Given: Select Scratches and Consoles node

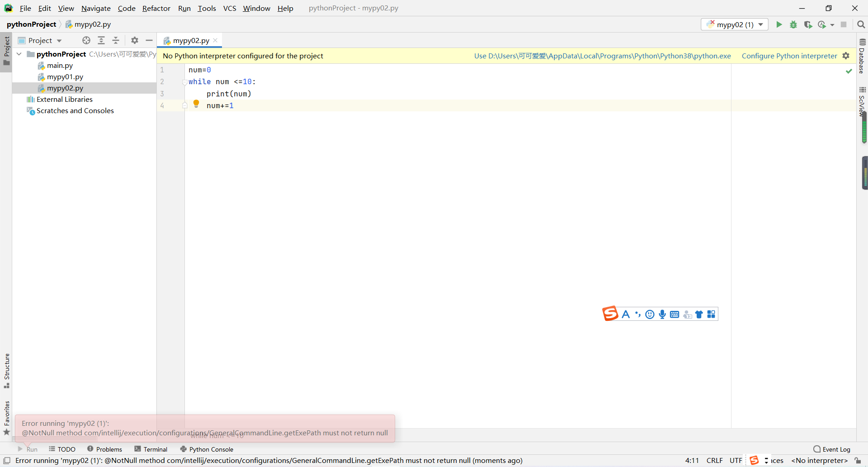Looking at the screenshot, I should (75, 110).
